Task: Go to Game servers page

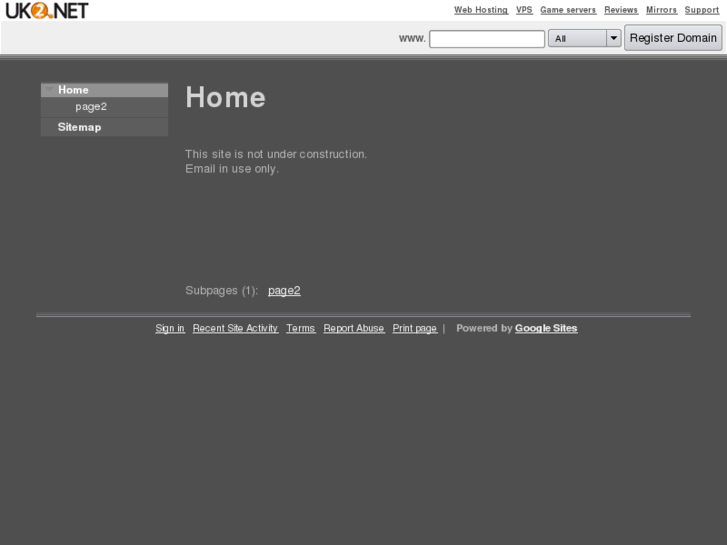Action: [x=568, y=10]
